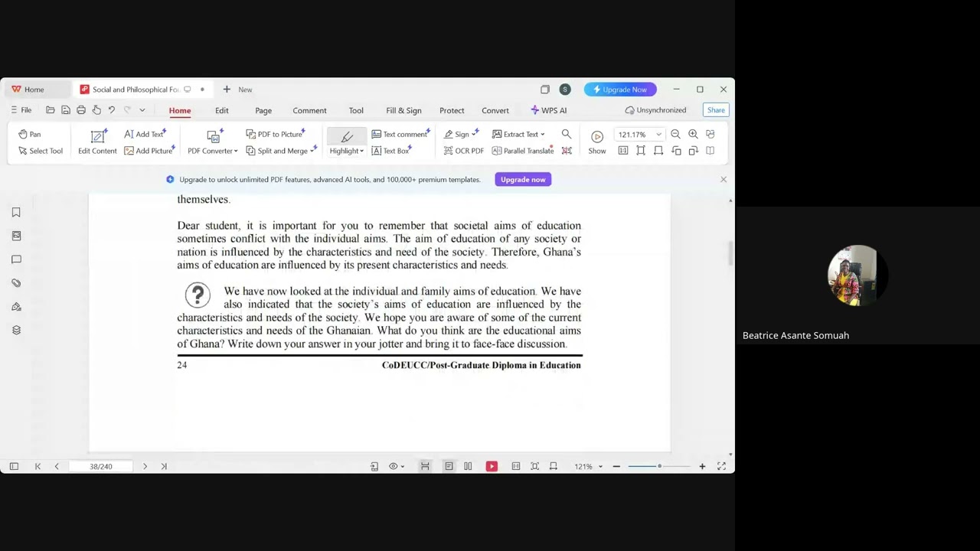This screenshot has height=551, width=980.
Task: Open the 121.17% zoom combo box
Action: pos(639,134)
